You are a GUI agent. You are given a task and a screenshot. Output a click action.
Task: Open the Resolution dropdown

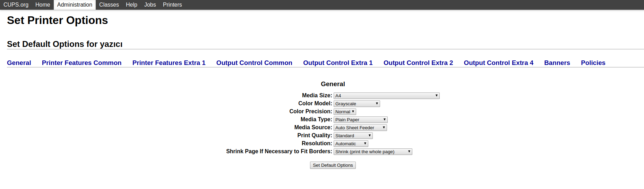coord(351,143)
